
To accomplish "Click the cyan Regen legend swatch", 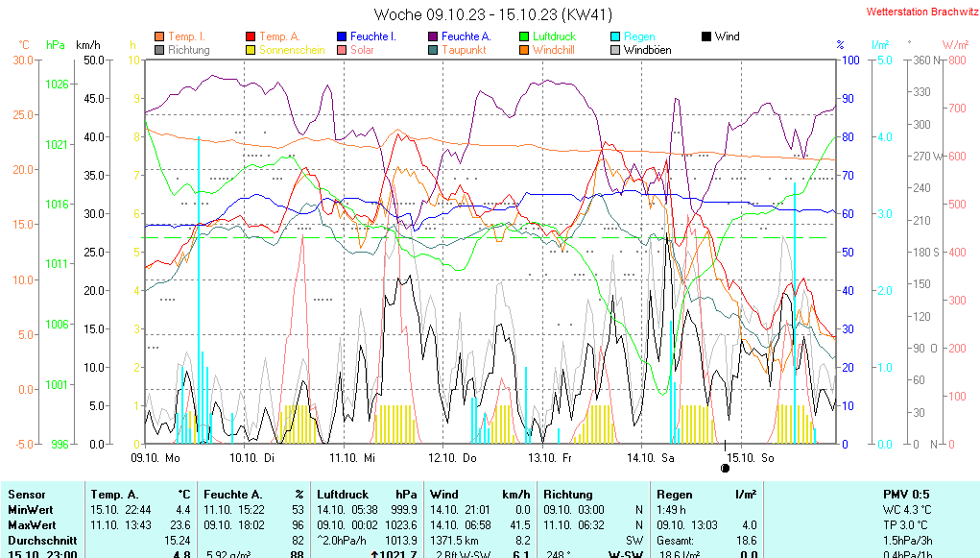I will coord(616,36).
